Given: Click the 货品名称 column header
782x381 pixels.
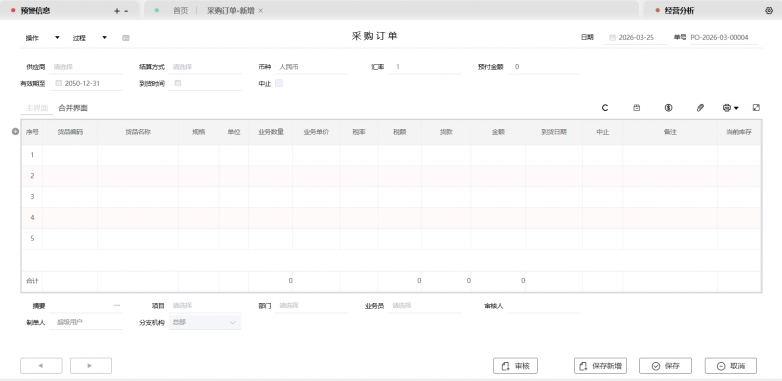Looking at the screenshot, I should click(x=138, y=132).
